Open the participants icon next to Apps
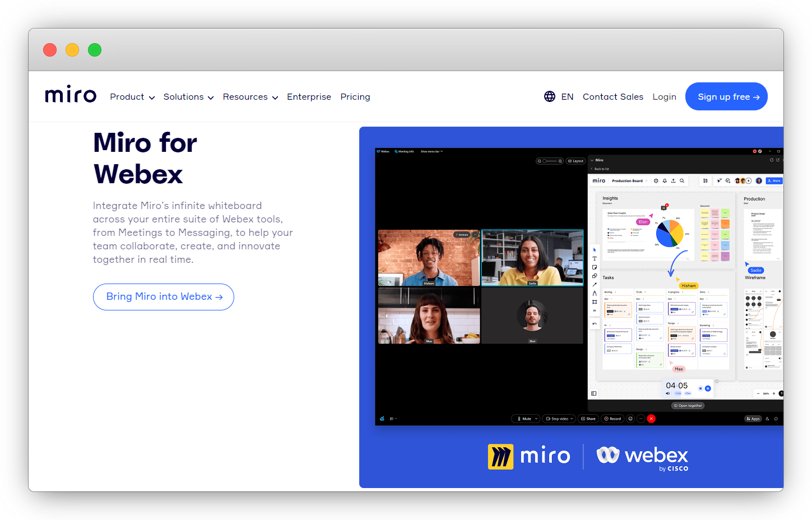Viewport: 812px width, 520px height. pos(767,419)
